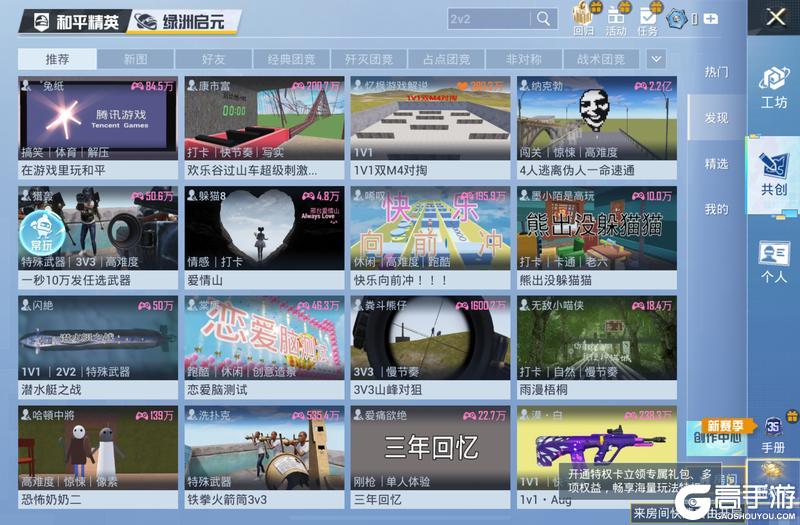Select the 占点团竞 tab
800x525 pixels.
pos(447,60)
